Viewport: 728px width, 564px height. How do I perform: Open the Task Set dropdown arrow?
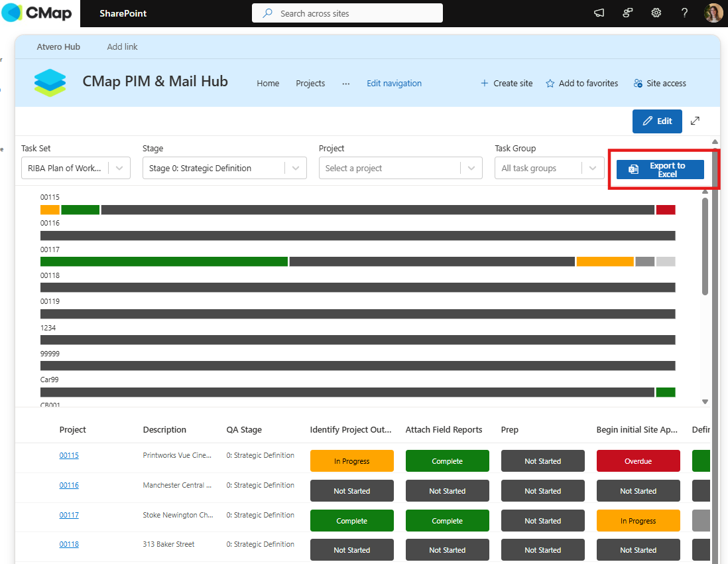click(x=119, y=168)
